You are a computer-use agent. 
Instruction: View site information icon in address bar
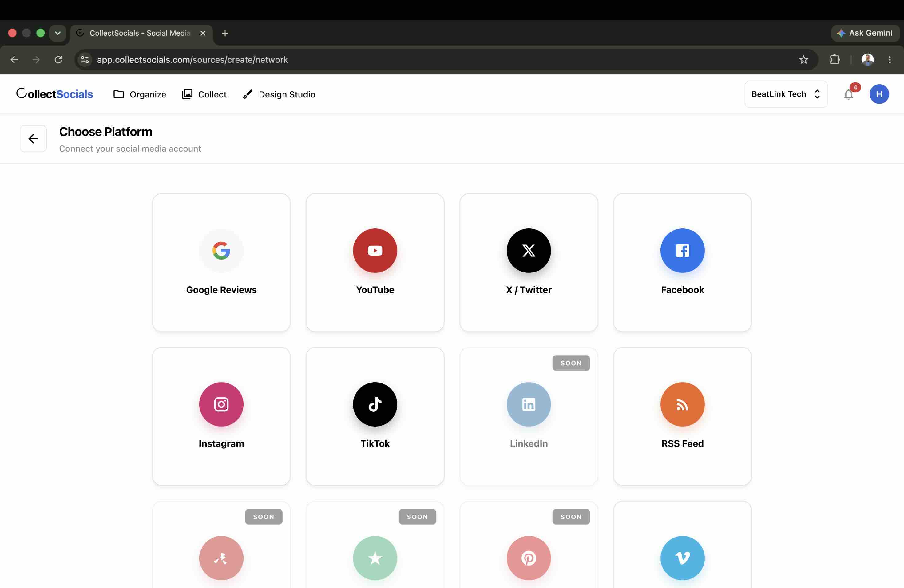(85, 60)
